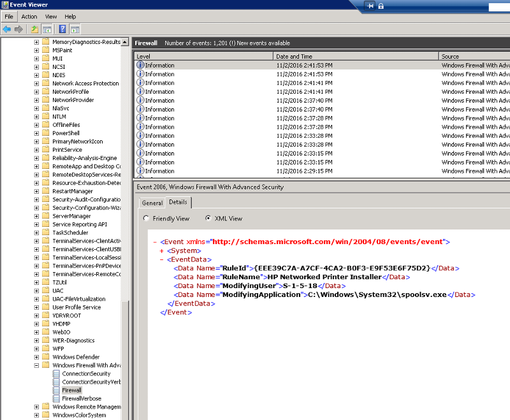Click the NTLM folder icon
The image size is (510, 420).
46,116
